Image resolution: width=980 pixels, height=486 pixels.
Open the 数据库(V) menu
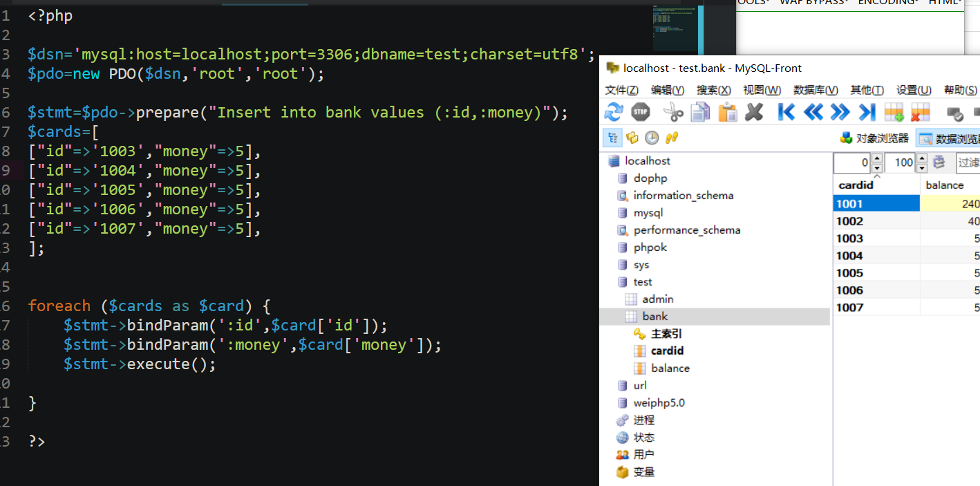click(x=816, y=91)
